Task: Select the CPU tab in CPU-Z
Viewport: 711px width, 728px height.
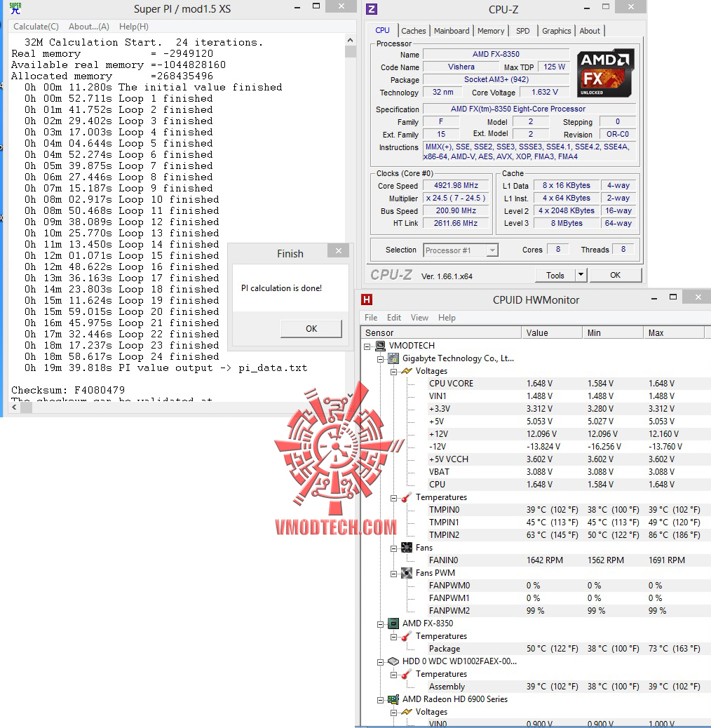Action: pyautogui.click(x=382, y=30)
